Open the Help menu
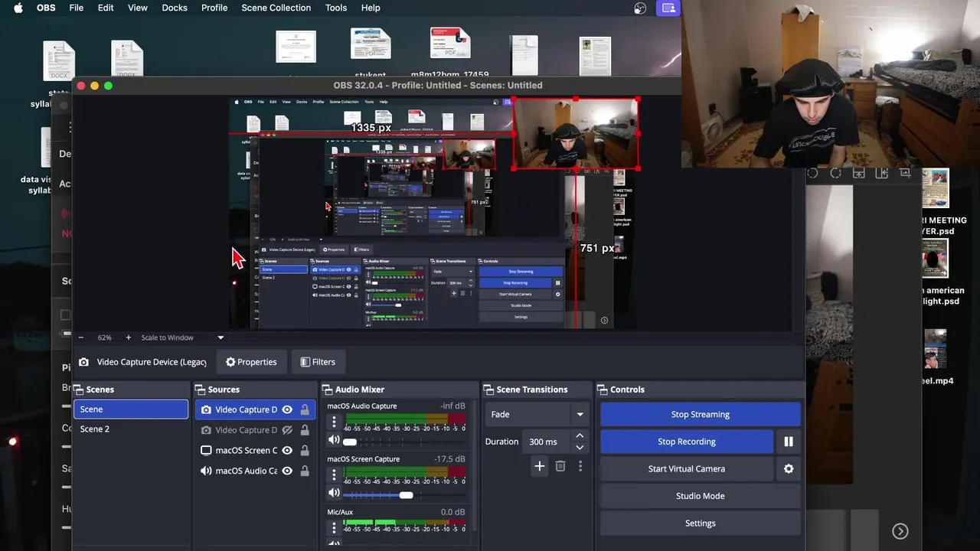 371,8
